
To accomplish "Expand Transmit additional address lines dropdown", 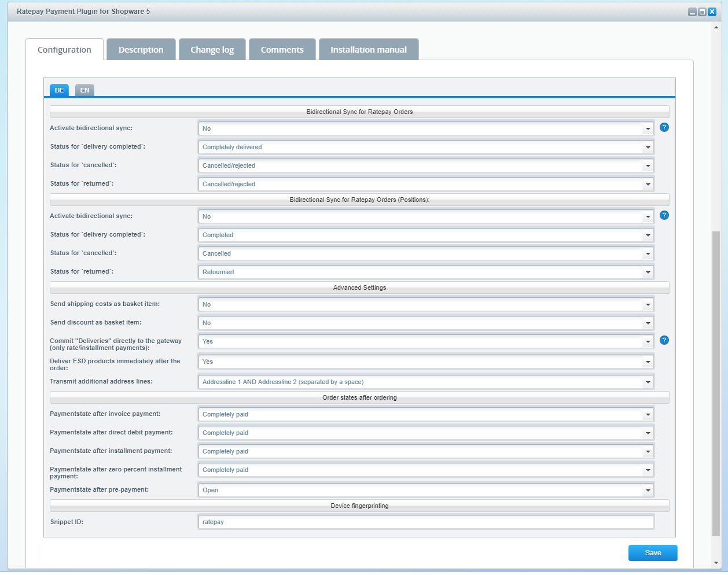I will pos(648,382).
